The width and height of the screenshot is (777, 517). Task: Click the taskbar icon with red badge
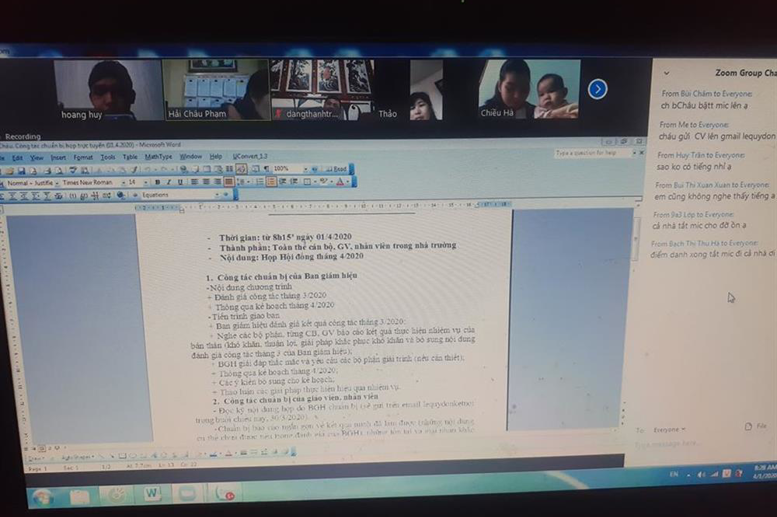coord(224,493)
